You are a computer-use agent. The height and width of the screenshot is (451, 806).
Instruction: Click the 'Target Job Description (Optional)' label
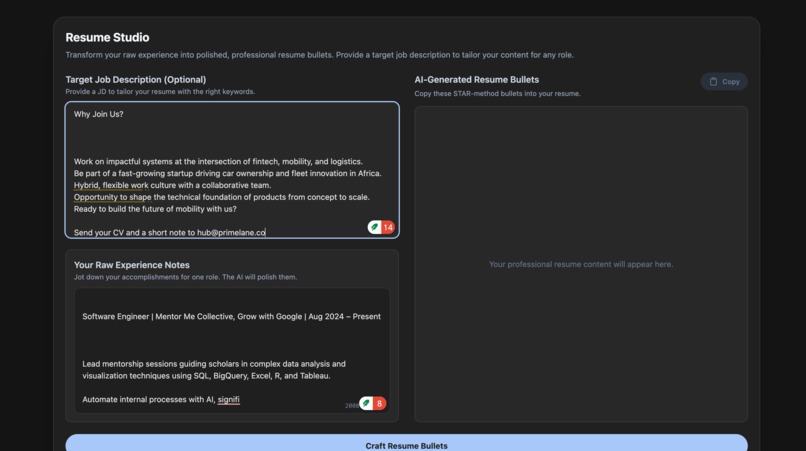136,80
